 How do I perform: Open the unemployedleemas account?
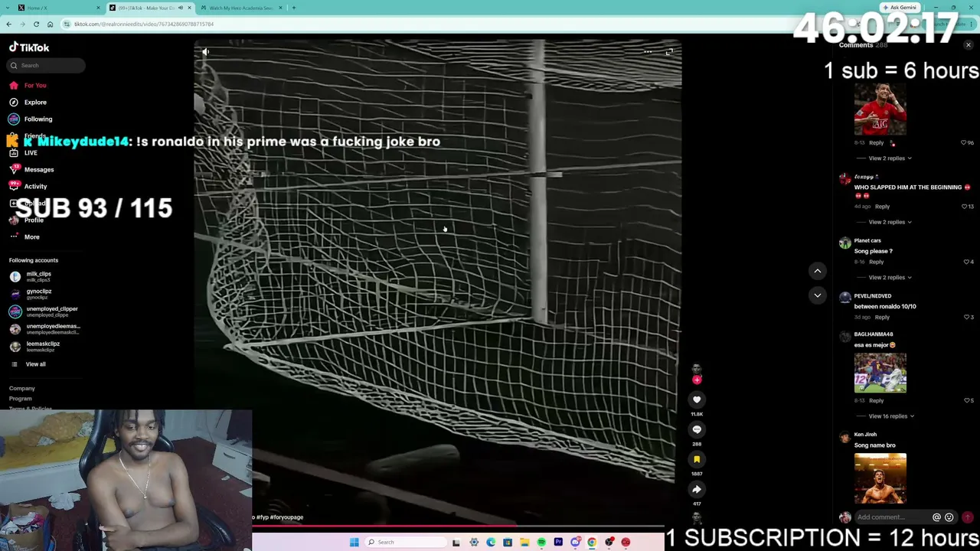(x=45, y=329)
